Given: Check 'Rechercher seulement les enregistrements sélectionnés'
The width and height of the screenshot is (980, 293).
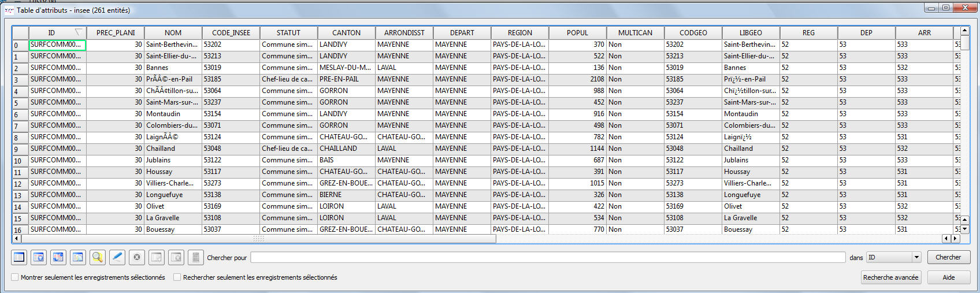Looking at the screenshot, I should point(177,277).
